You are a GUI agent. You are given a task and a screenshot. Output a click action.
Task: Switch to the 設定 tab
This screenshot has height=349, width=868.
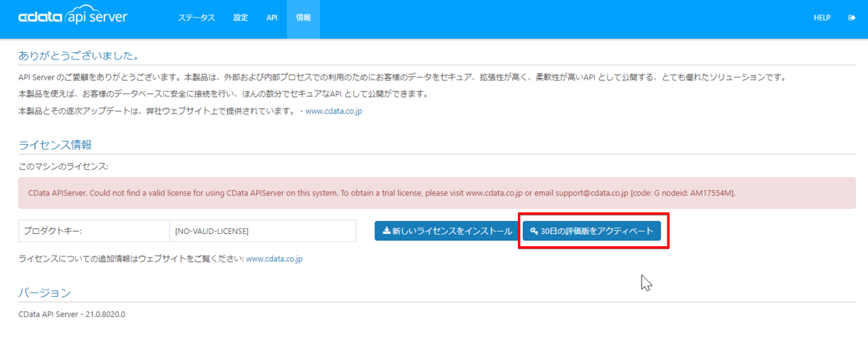pyautogui.click(x=241, y=18)
